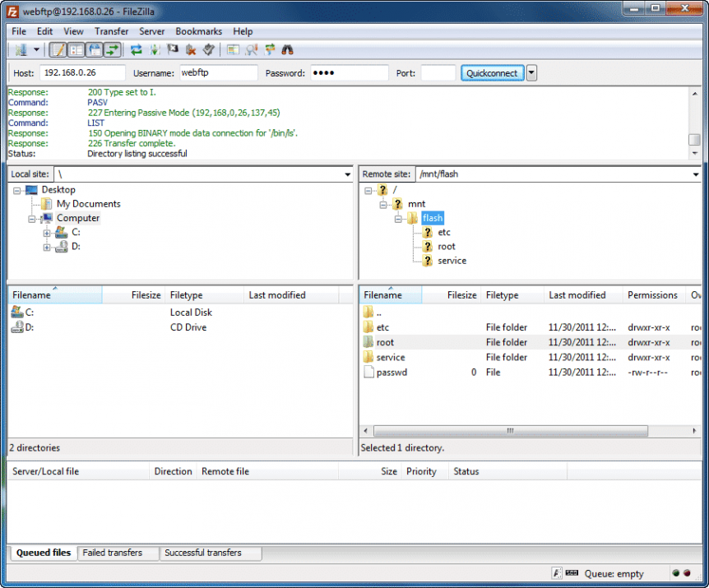This screenshot has width=709, height=588.
Task: Toggle the local directory tree pane
Action: 76,50
